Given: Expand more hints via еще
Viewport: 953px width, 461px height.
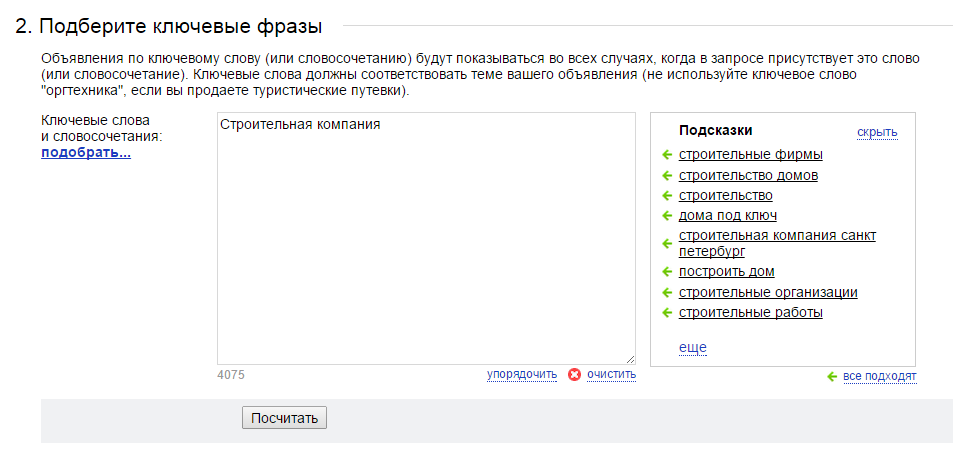Looking at the screenshot, I should click(x=692, y=347).
